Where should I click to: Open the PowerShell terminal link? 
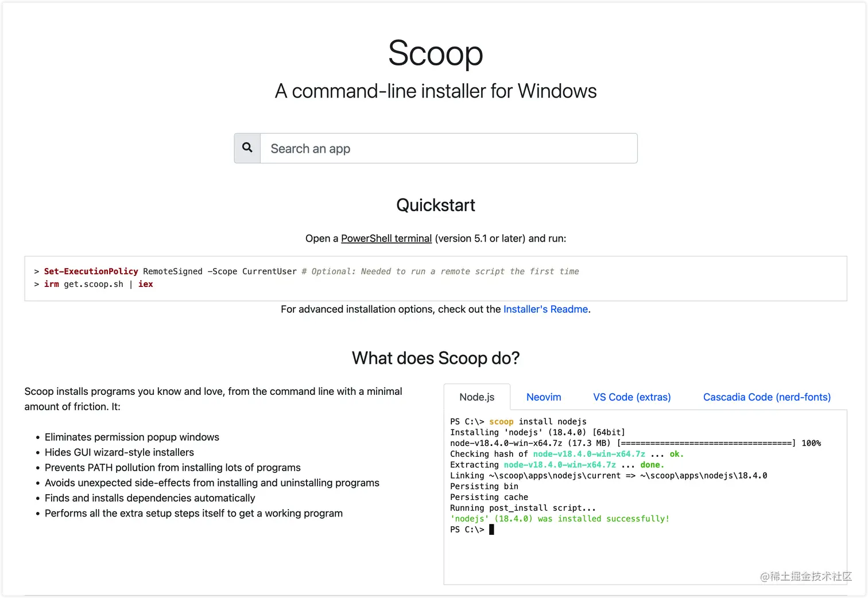tap(386, 238)
